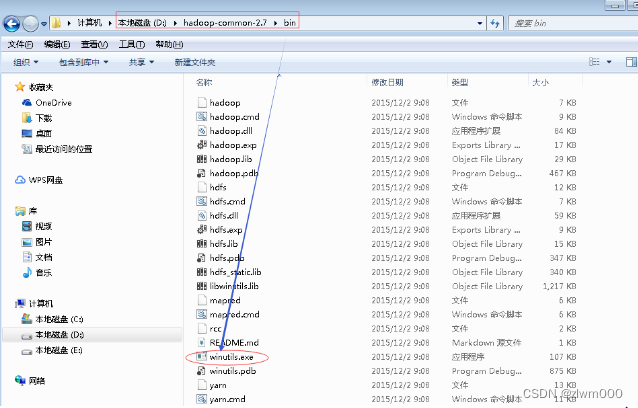Sort by the 修改日期 column header
Viewport: 638px width, 408px height.
pyautogui.click(x=387, y=83)
